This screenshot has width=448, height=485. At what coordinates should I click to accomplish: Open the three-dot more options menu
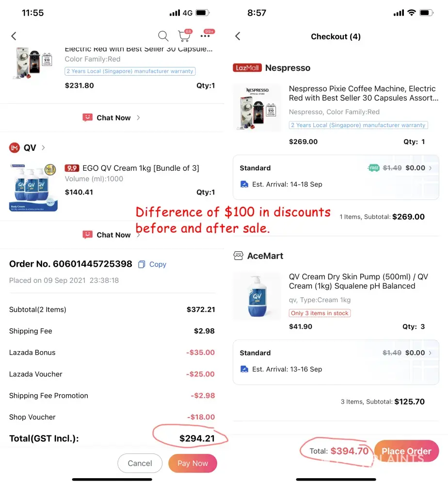(205, 36)
